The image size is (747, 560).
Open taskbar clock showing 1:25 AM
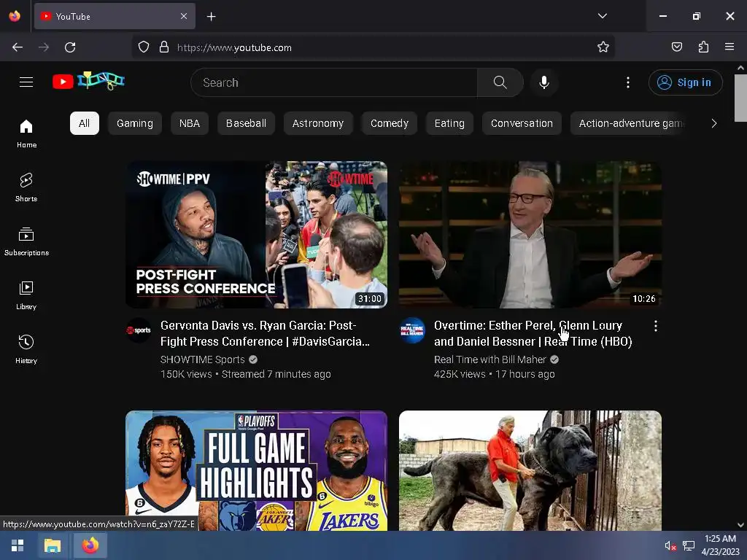coord(720,545)
